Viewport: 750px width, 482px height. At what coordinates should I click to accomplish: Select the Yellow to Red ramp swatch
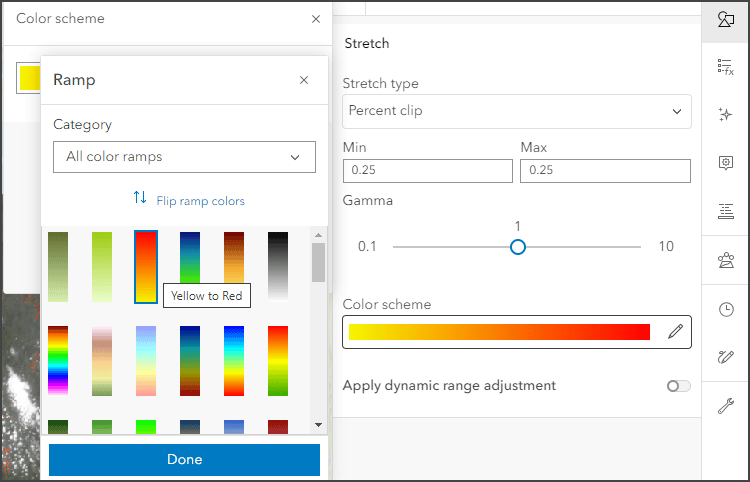pyautogui.click(x=146, y=266)
